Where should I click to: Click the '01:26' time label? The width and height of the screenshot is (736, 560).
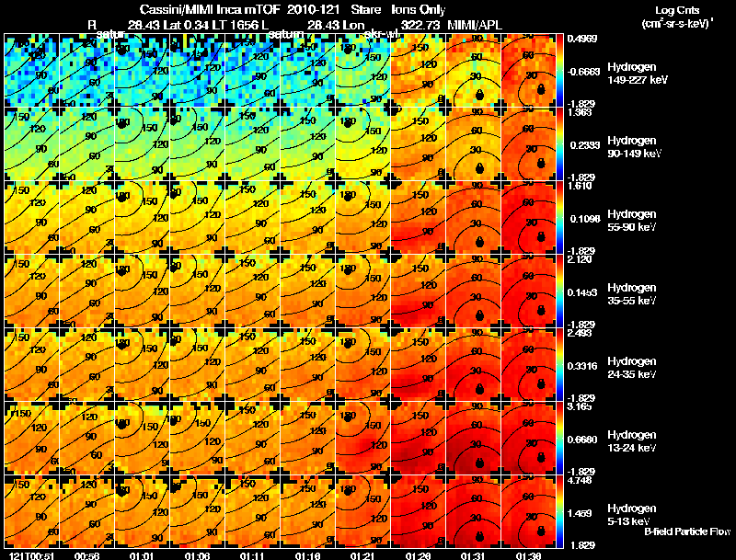coord(418,556)
